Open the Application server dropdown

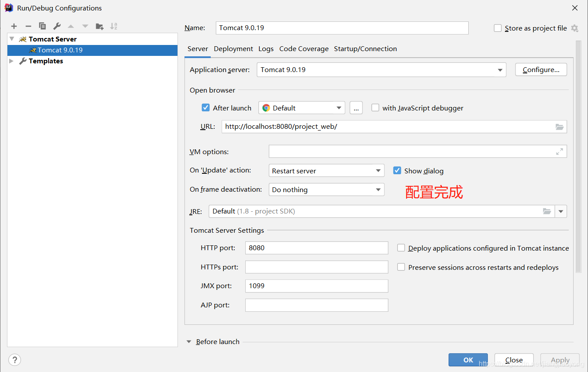381,70
